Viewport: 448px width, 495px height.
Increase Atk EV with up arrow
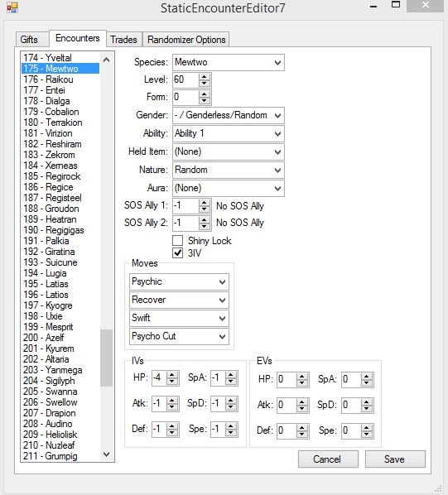pyautogui.click(x=302, y=401)
